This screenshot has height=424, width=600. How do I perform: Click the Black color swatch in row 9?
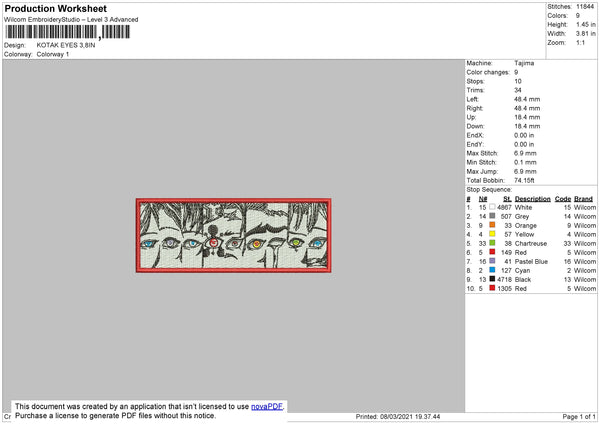point(492,279)
